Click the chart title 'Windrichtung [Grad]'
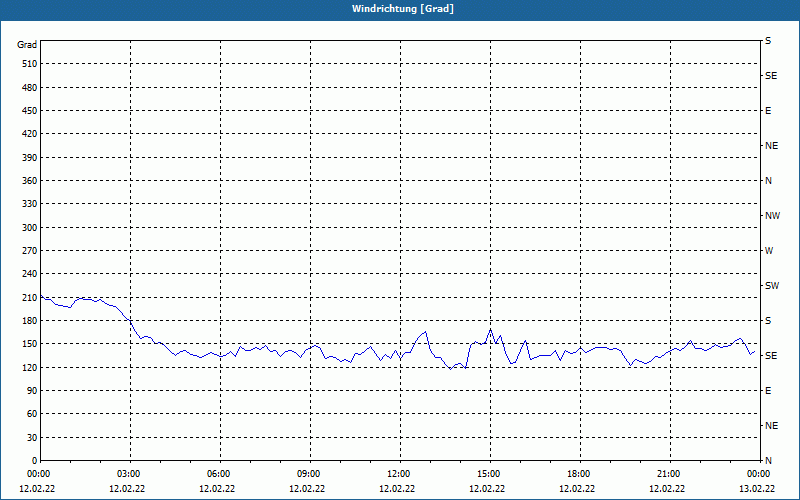Viewport: 800px width, 500px height. 403,9
